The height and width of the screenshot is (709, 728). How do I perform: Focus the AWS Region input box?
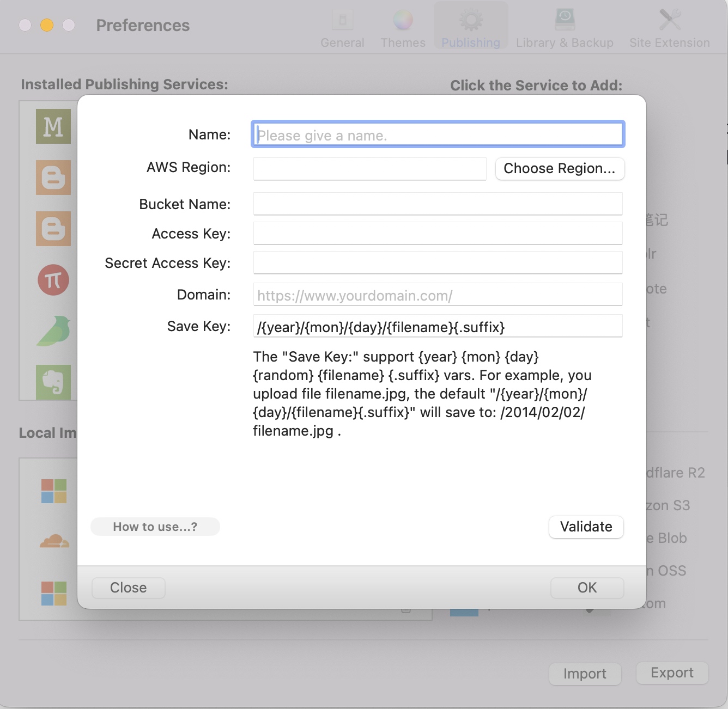[x=369, y=169]
